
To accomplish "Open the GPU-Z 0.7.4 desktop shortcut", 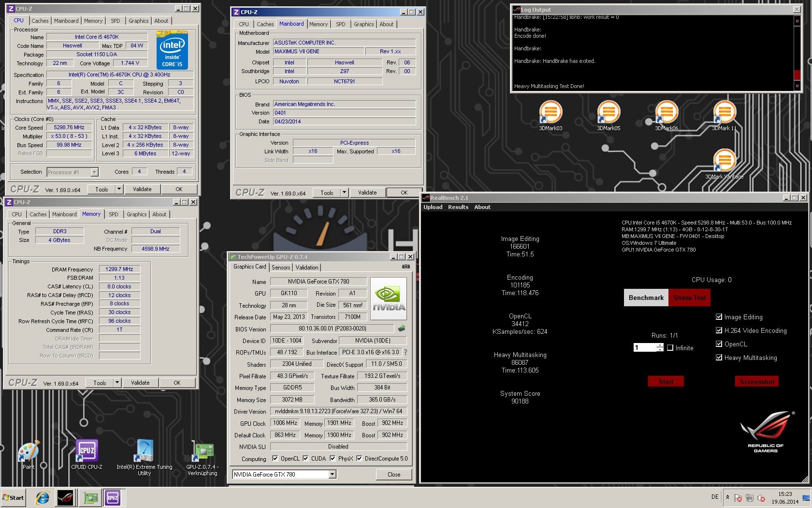I will coord(203,457).
